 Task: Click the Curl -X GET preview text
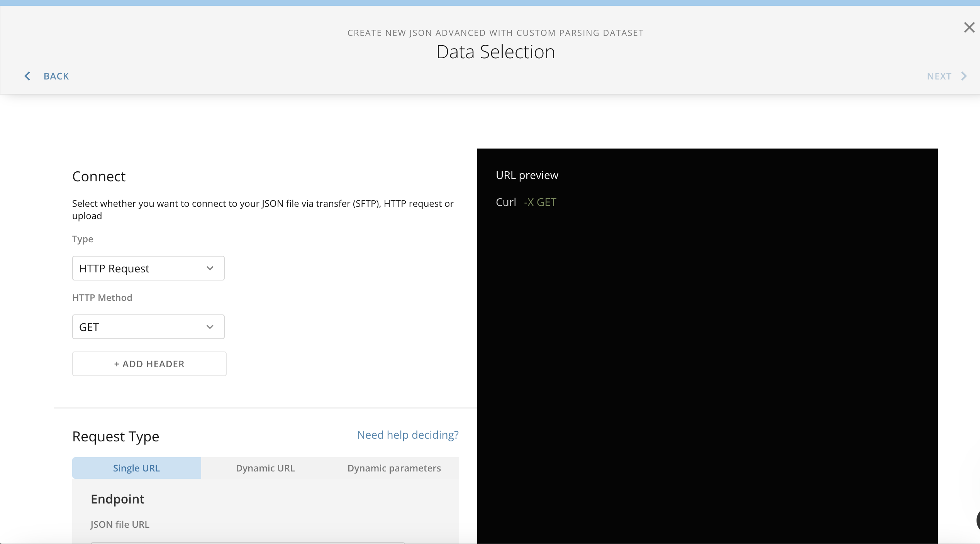coord(526,202)
